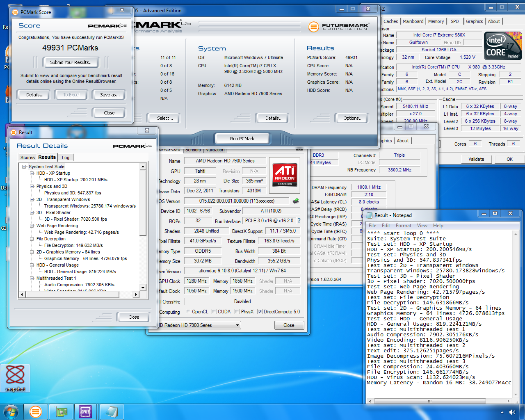Screen dimensions: 525x420
Task: Show hidden system tray icons
Action: [502, 412]
